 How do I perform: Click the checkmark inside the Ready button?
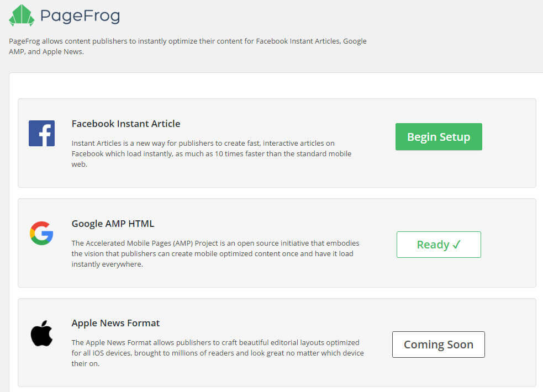click(456, 245)
